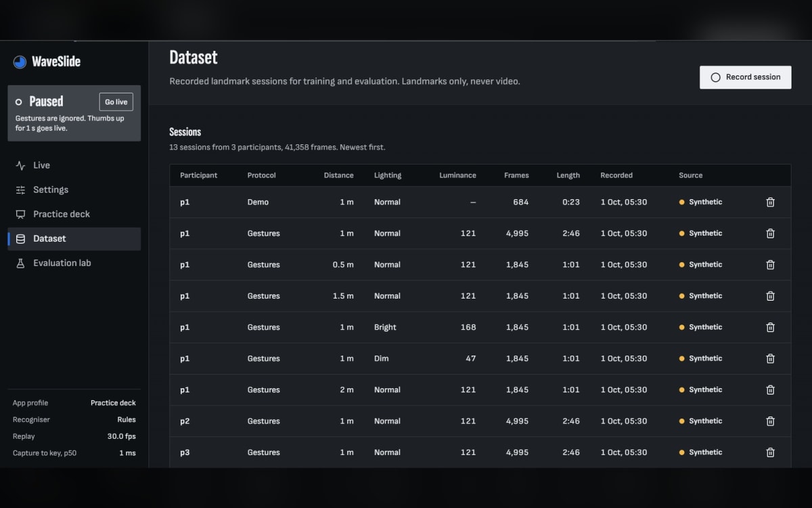Click the Go live button

[x=116, y=102]
